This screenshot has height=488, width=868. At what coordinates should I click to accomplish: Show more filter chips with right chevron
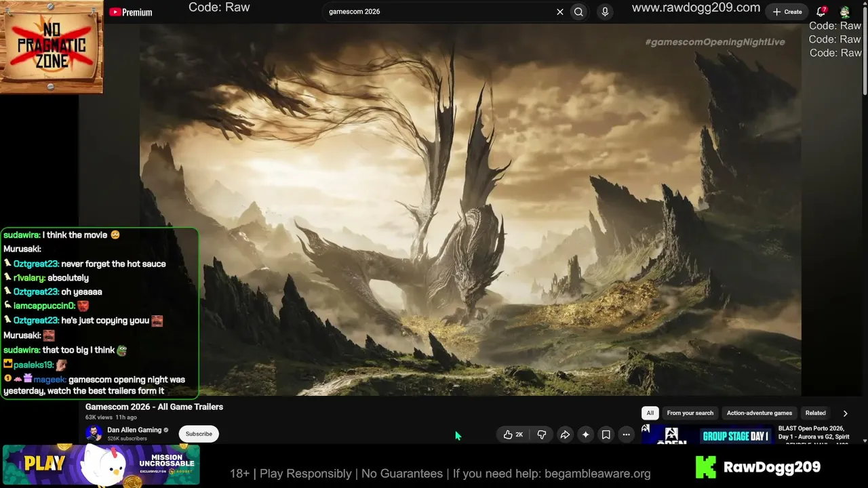pos(845,413)
